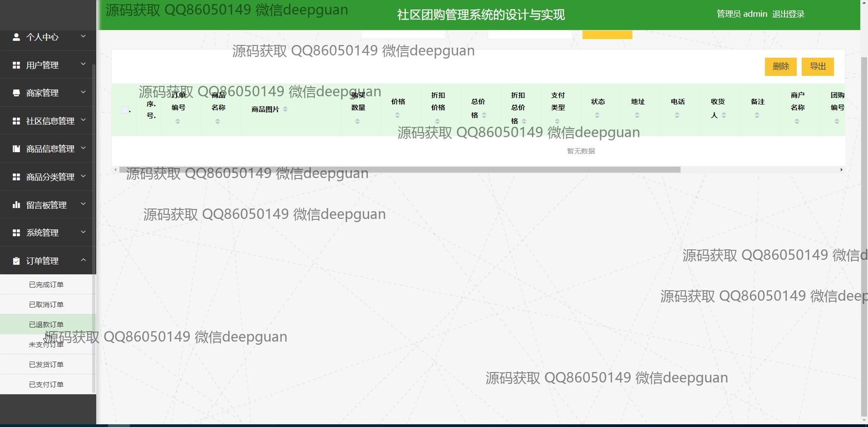The width and height of the screenshot is (868, 427).
Task: Click the right arrow of table scrollbar
Action: point(841,170)
